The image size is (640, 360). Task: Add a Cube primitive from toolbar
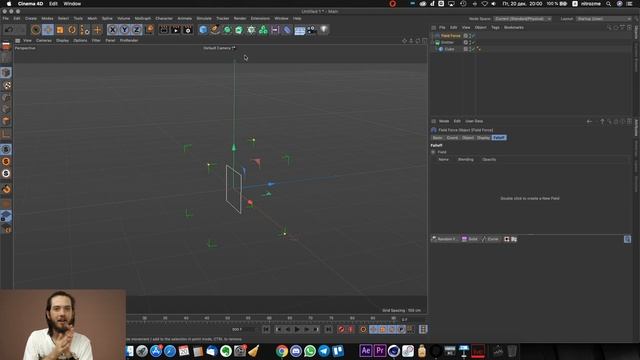(x=203, y=30)
